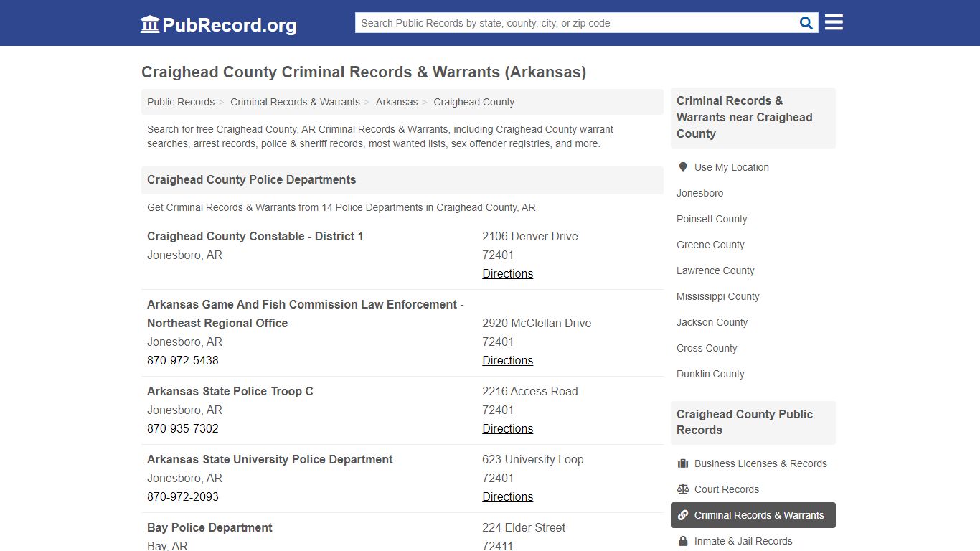
Task: Click the Court Records scales icon
Action: pos(683,489)
